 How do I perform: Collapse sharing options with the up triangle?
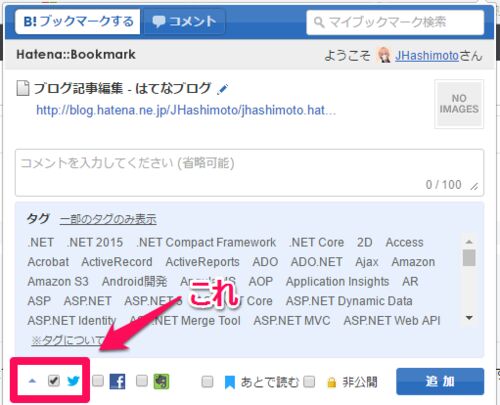click(x=32, y=381)
